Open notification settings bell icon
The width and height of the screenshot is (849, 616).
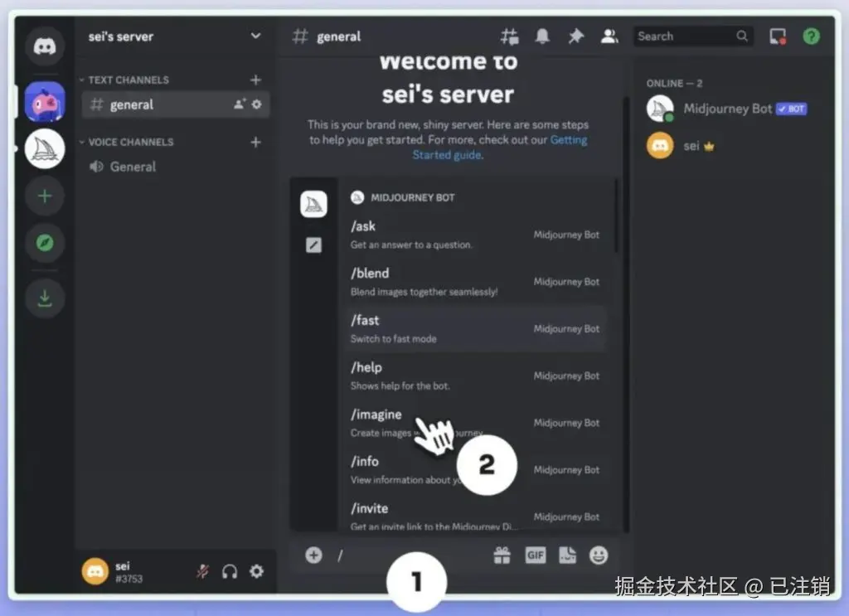coord(542,36)
